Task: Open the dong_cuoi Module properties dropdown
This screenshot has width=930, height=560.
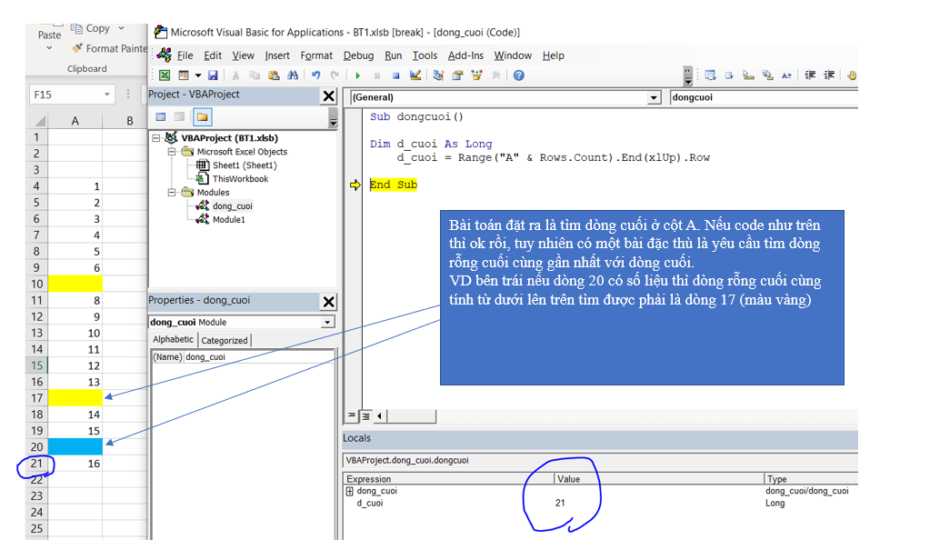Action: click(x=327, y=322)
